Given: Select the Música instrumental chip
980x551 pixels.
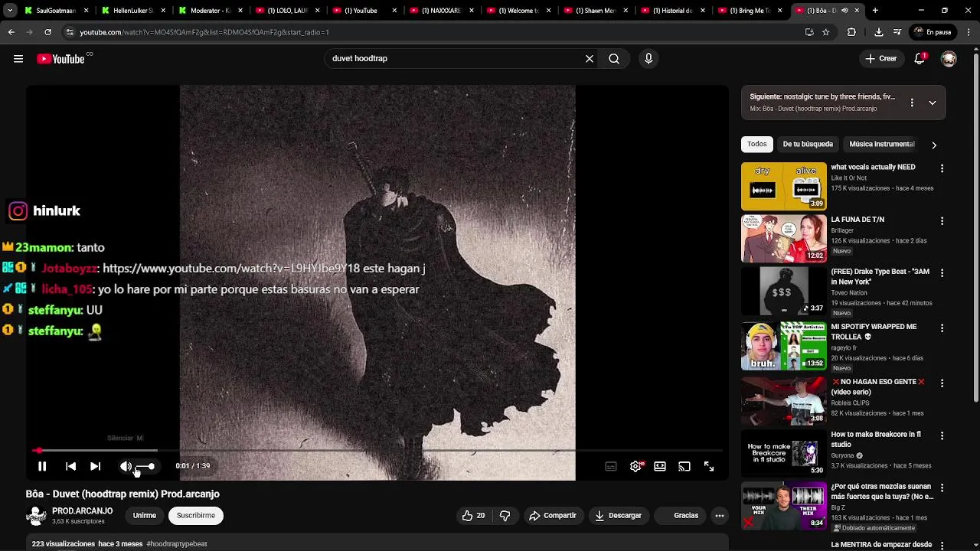Looking at the screenshot, I should pos(881,144).
